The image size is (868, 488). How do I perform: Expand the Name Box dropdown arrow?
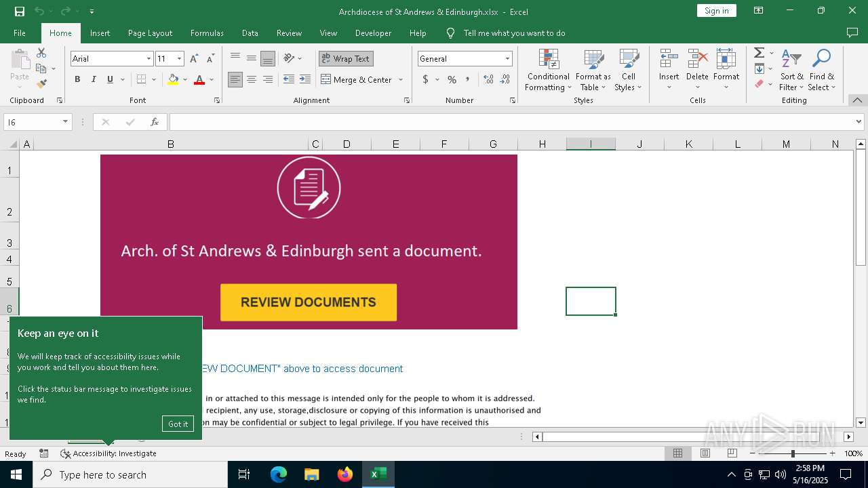click(x=65, y=122)
